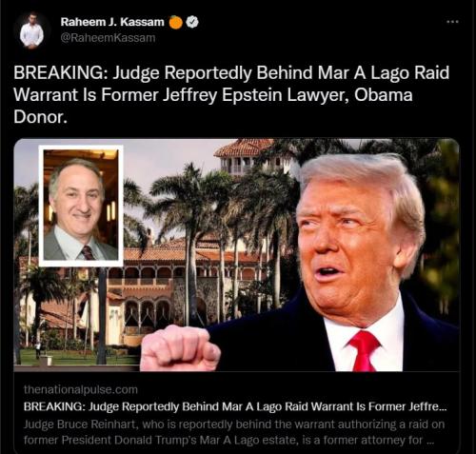Open the link card's bold BREAKING headline
This screenshot has height=454, width=476.
[x=235, y=406]
